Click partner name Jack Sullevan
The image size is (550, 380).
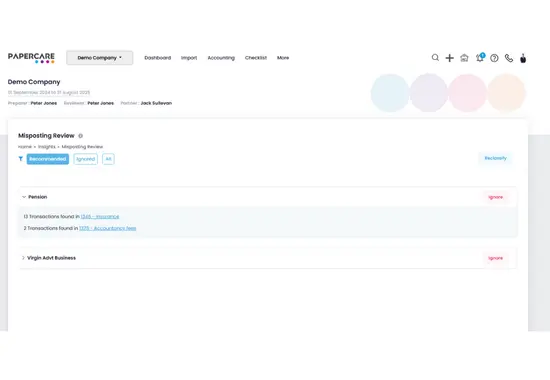pyautogui.click(x=156, y=103)
